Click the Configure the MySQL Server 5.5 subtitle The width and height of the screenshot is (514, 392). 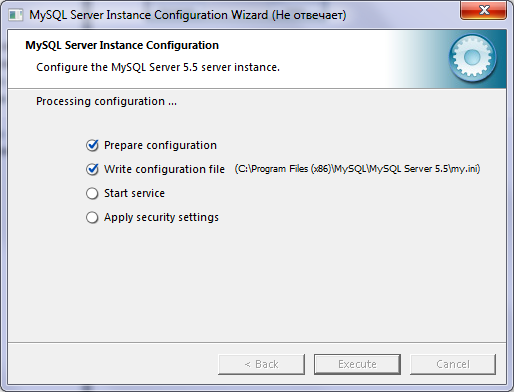(x=158, y=67)
